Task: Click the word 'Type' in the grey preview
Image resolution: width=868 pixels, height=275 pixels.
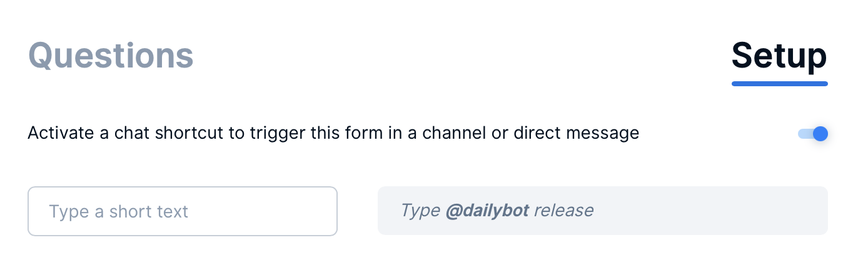Action: coord(420,211)
